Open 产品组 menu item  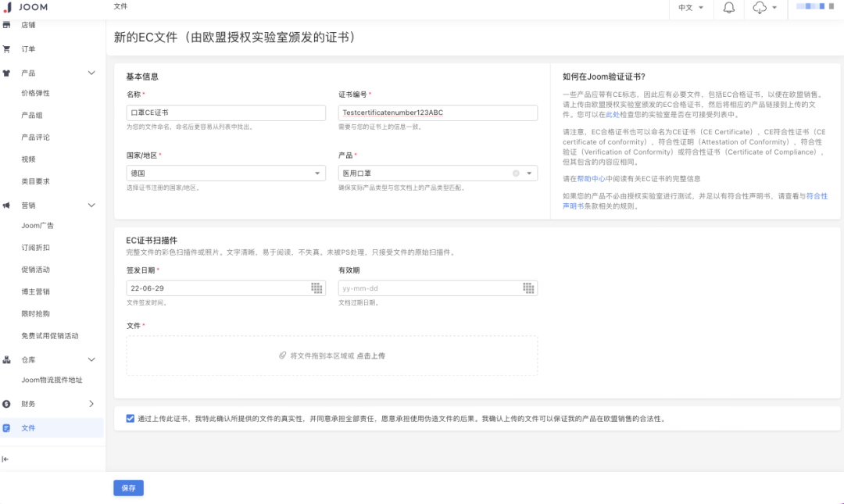point(32,115)
